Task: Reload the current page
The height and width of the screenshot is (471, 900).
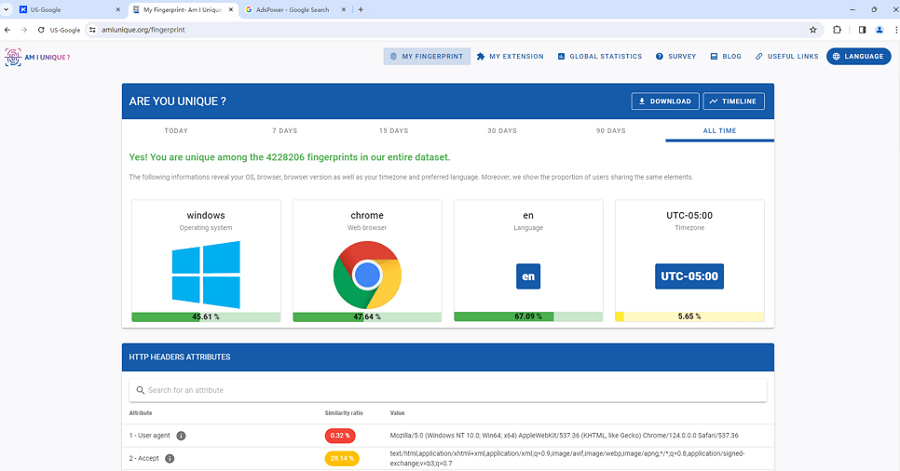Action: (x=41, y=30)
